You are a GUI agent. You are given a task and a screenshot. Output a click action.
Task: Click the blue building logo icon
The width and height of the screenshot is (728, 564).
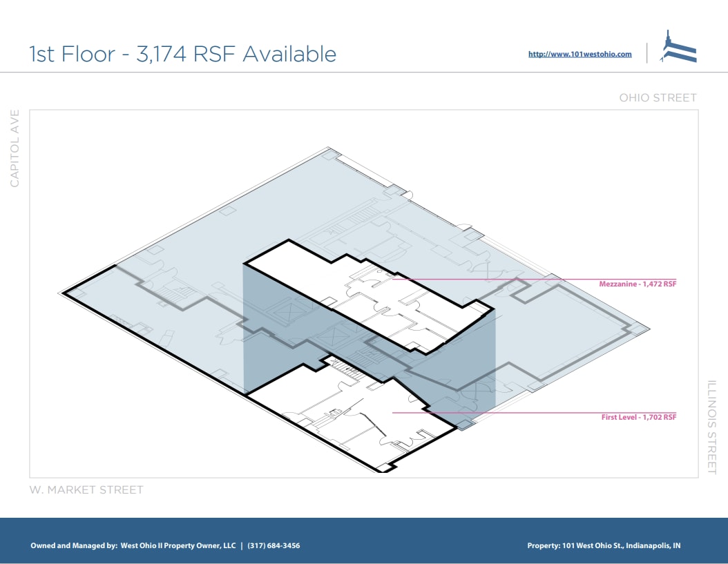pos(678,48)
